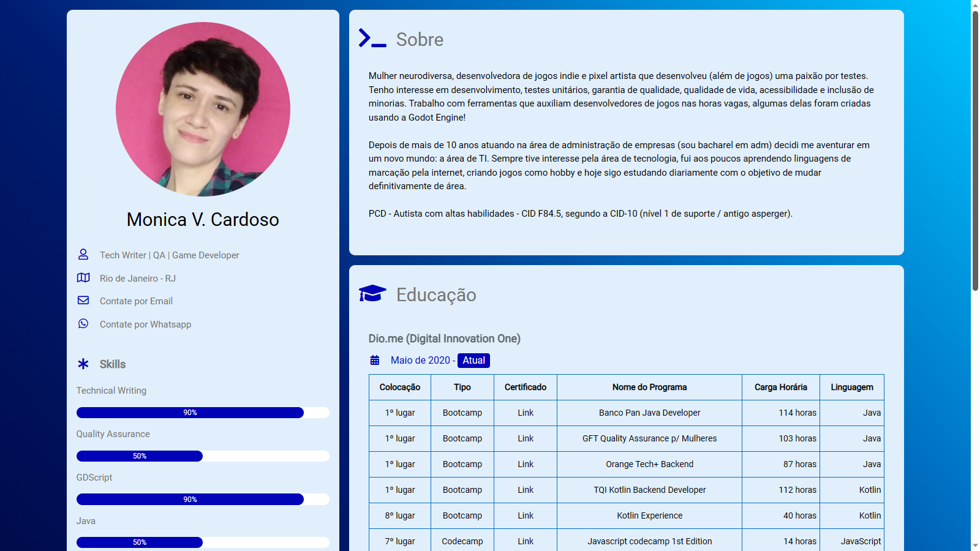Click the envelope icon for email contact
The image size is (980, 551).
83,300
